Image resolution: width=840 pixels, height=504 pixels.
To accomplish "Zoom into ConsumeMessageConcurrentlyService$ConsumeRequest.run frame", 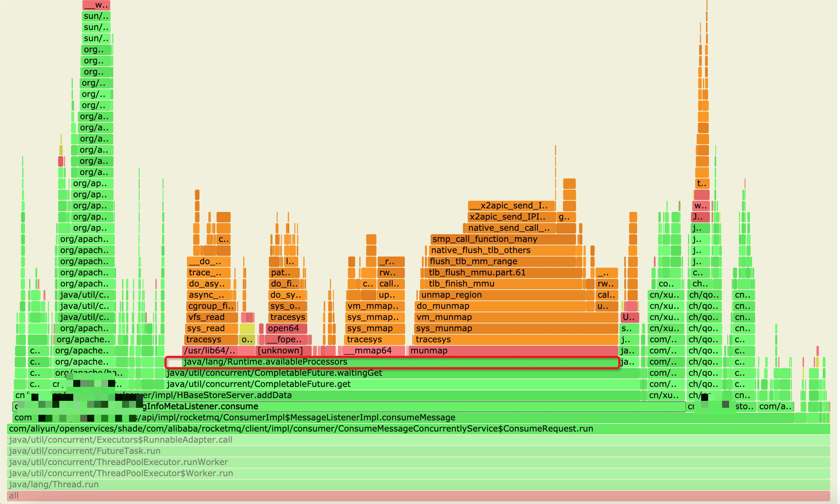I will (x=418, y=429).
